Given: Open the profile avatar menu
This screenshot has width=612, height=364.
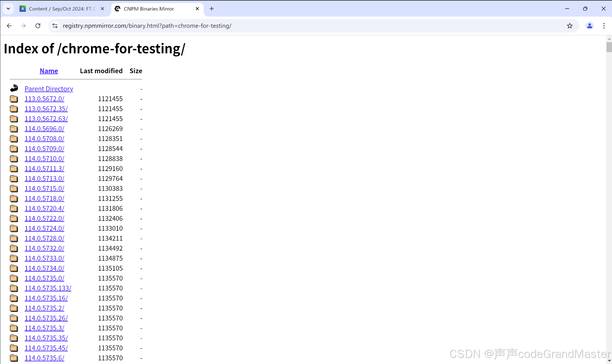Looking at the screenshot, I should pyautogui.click(x=590, y=26).
